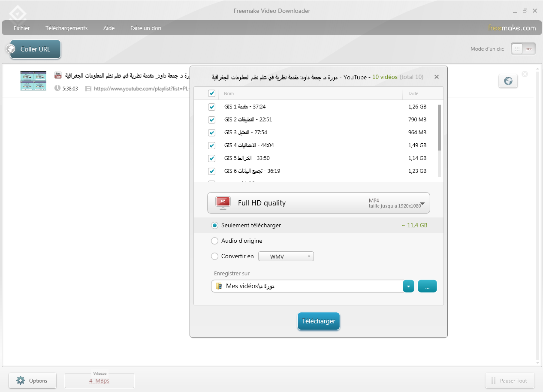Click the 964 MB size value
The width and height of the screenshot is (543, 392).
(x=417, y=133)
